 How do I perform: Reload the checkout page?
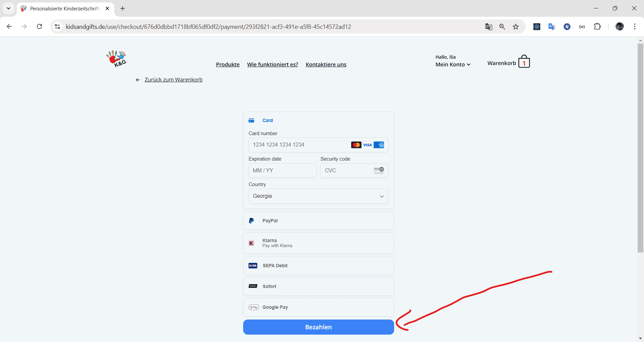(40, 27)
